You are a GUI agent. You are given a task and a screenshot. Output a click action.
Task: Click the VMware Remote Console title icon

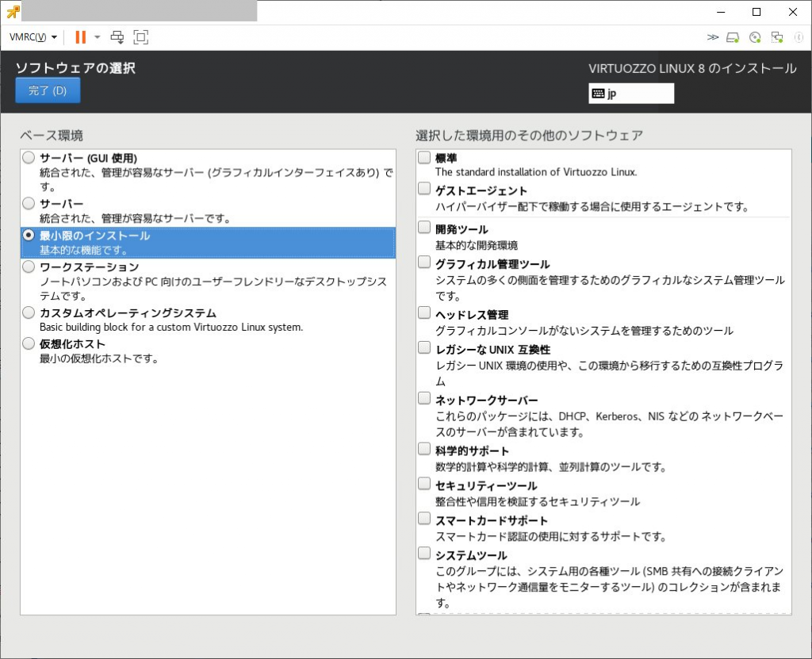(x=13, y=12)
